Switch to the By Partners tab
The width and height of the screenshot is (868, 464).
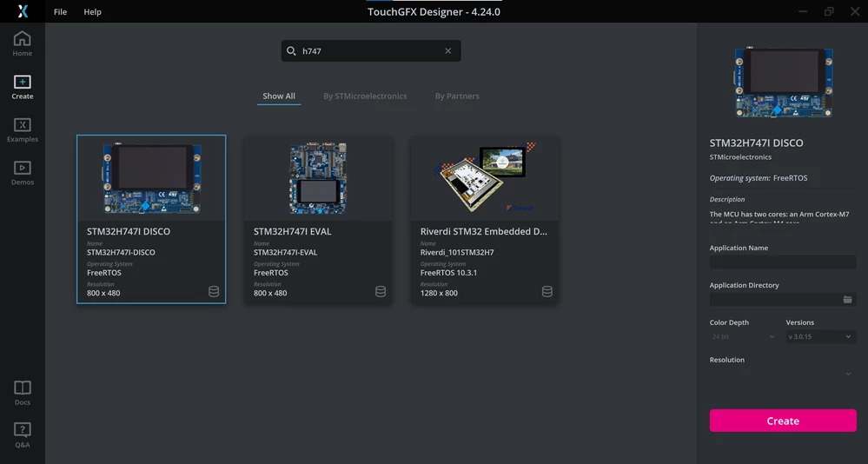click(457, 96)
